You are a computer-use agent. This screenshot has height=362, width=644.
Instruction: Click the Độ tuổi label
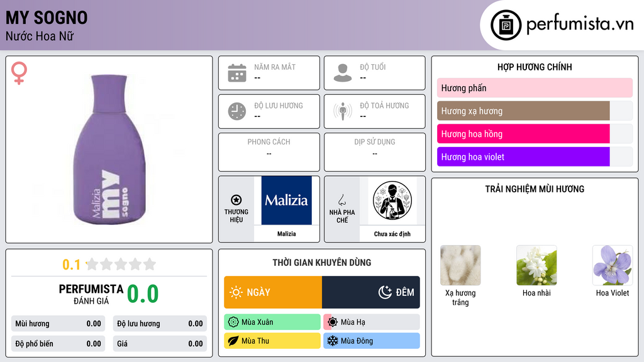pos(373,67)
